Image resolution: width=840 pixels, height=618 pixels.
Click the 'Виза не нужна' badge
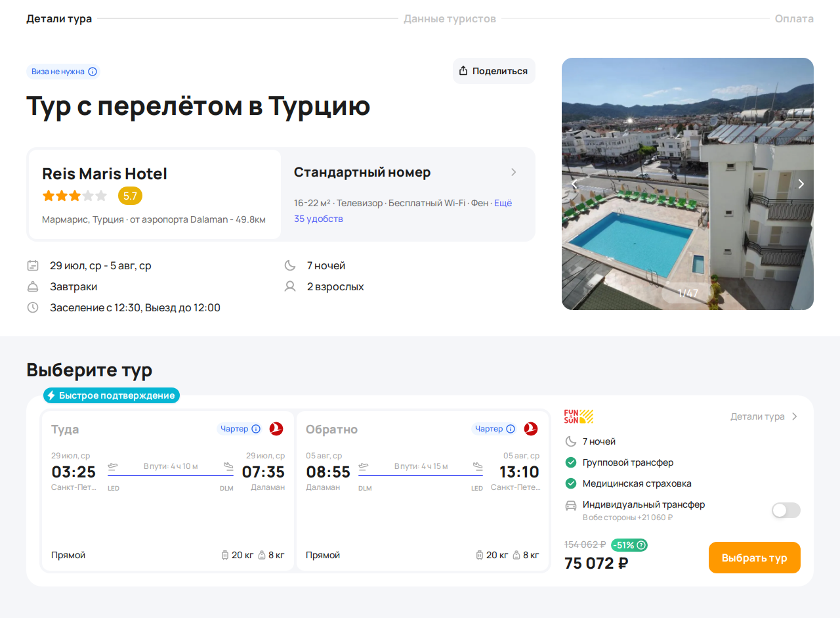(x=64, y=72)
